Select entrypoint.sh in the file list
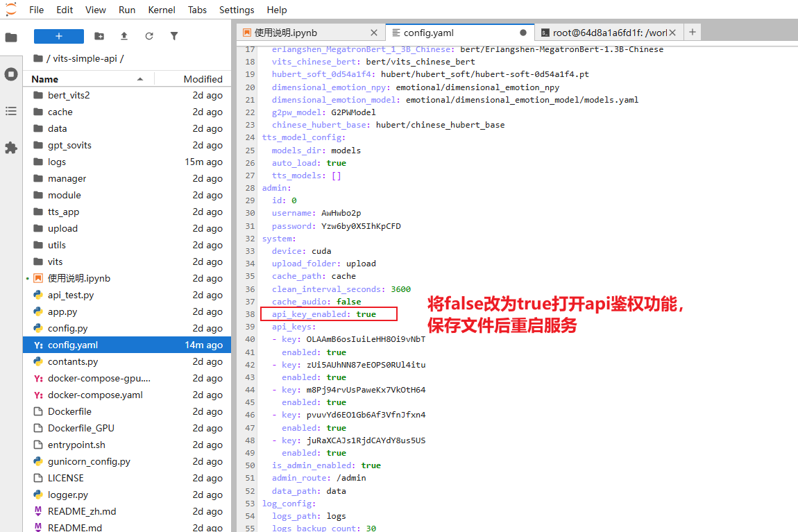 click(127, 445)
